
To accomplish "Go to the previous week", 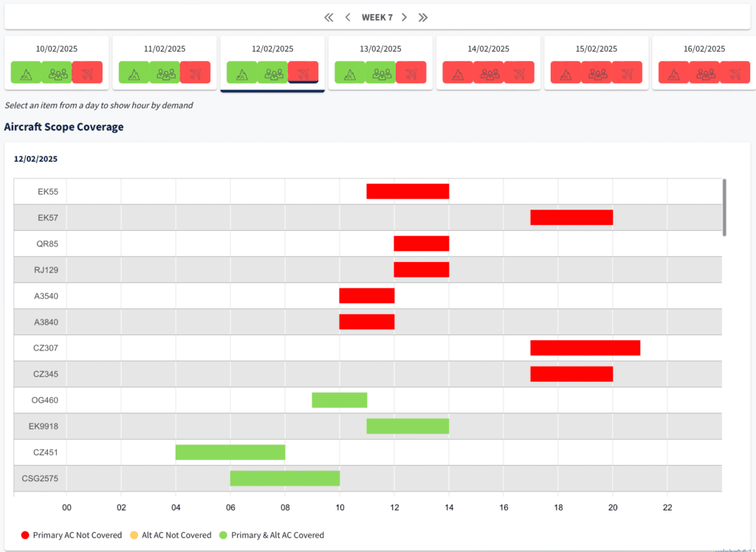I will click(347, 17).
